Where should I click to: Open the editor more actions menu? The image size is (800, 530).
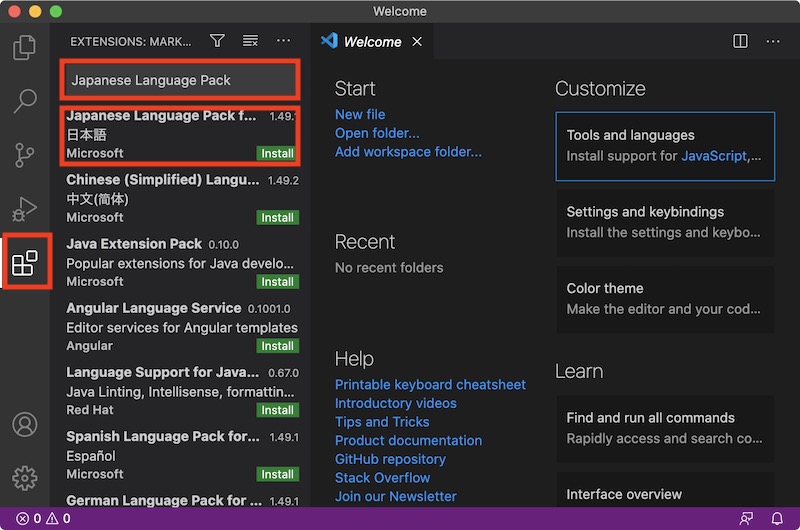coord(773,41)
